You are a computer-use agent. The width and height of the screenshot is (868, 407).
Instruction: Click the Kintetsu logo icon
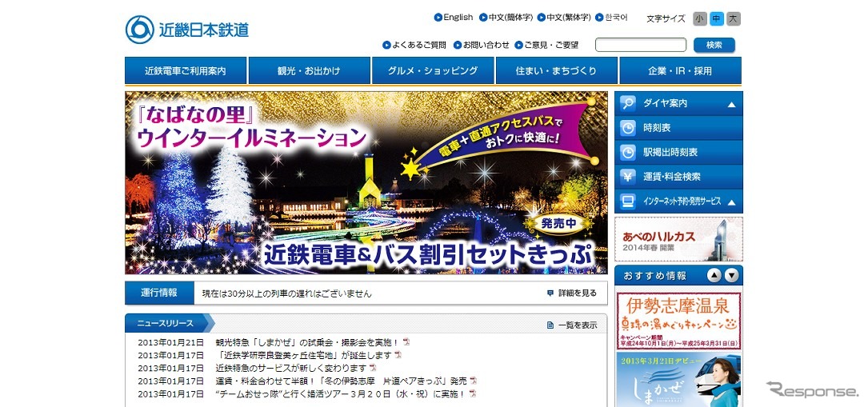(x=139, y=30)
